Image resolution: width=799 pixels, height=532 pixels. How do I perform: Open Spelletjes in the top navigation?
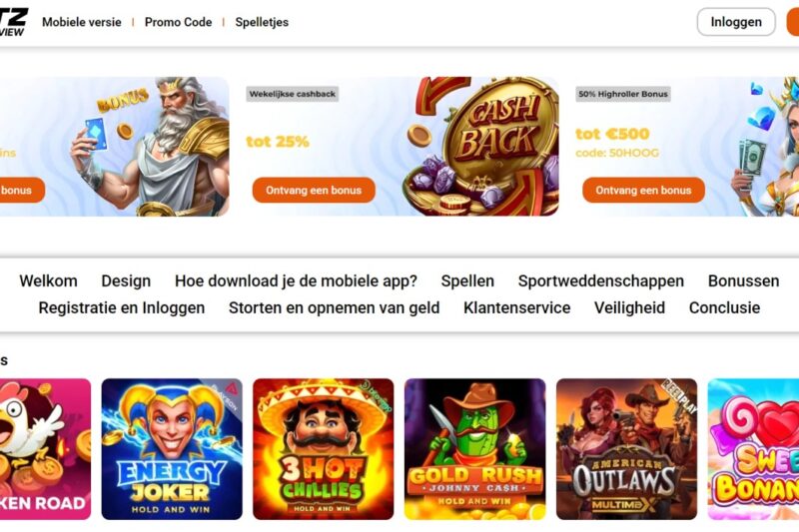pos(262,22)
